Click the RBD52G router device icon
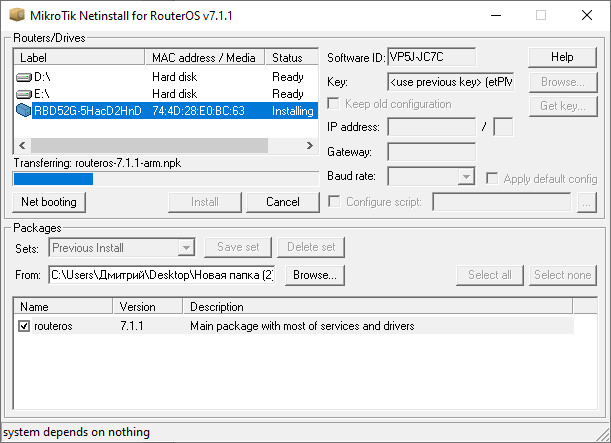This screenshot has width=611, height=443. coord(24,110)
